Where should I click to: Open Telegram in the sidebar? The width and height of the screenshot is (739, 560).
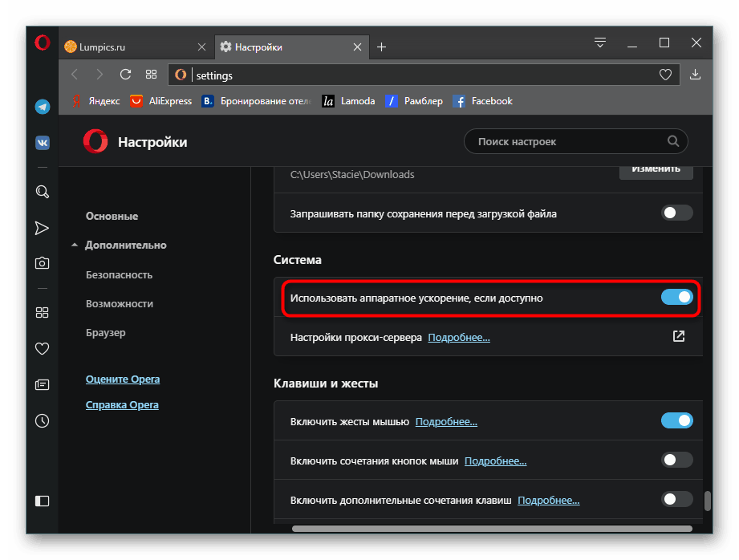tap(43, 107)
